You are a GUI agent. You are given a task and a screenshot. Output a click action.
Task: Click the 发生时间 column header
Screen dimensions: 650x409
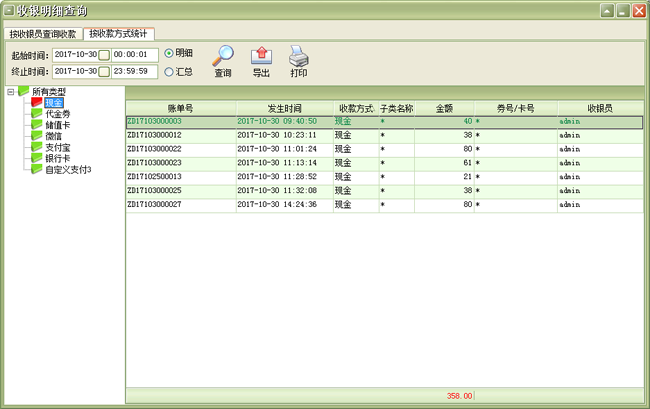tap(284, 107)
